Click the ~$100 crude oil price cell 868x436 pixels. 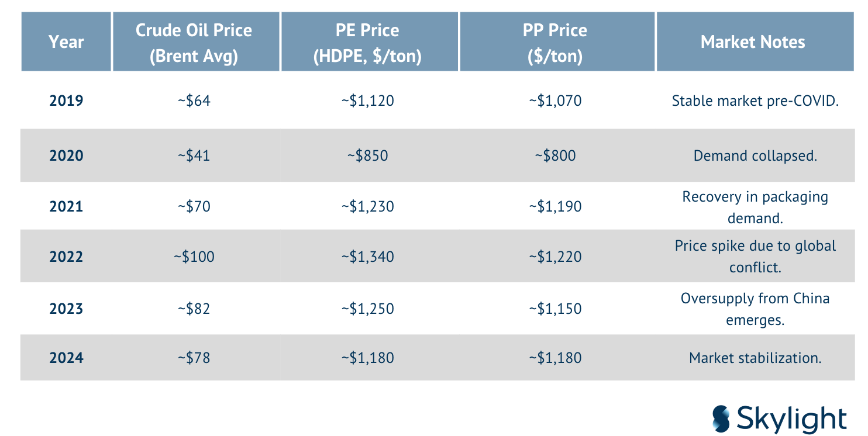coord(194,257)
